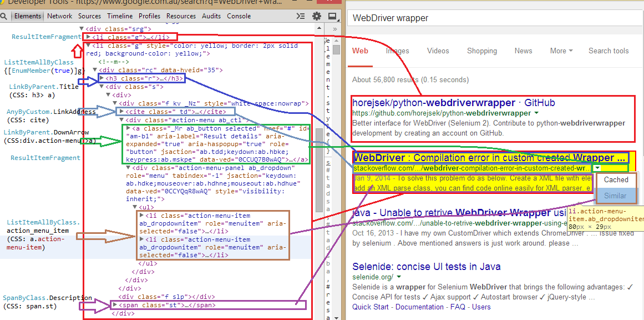The height and width of the screenshot is (320, 644).
Task: Collapse the div class="action-menu ab_ctl" node
Action: click(121, 120)
